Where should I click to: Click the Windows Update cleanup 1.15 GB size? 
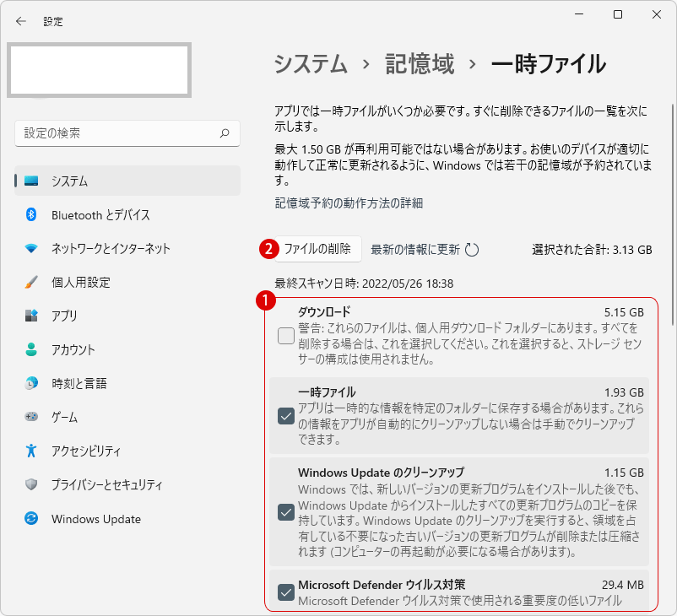[x=624, y=473]
